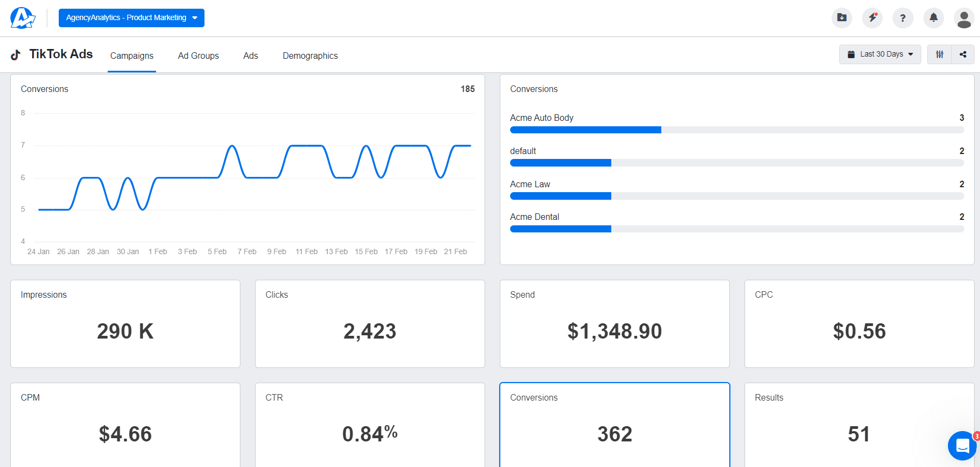
Task: Open the Last 30 Days date picker
Action: [880, 54]
